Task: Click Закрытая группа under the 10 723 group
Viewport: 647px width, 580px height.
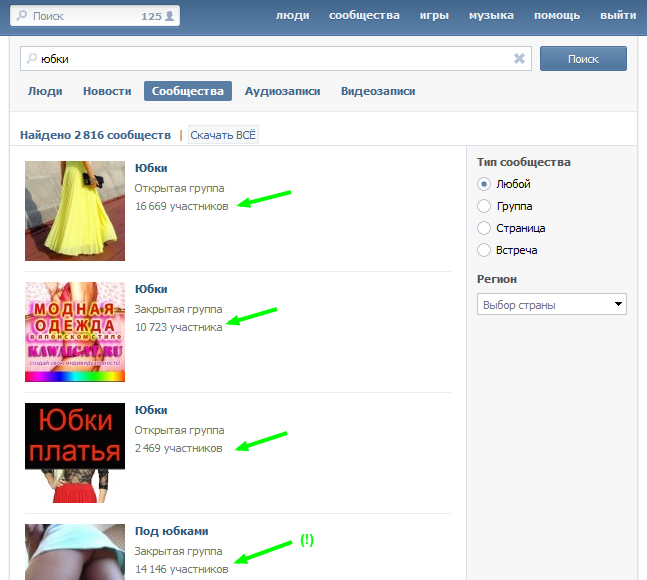Action: coord(178,309)
